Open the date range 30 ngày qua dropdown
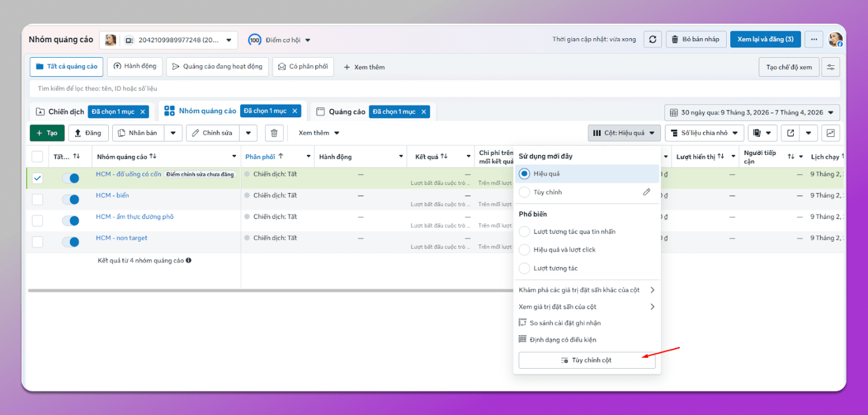 pyautogui.click(x=752, y=113)
